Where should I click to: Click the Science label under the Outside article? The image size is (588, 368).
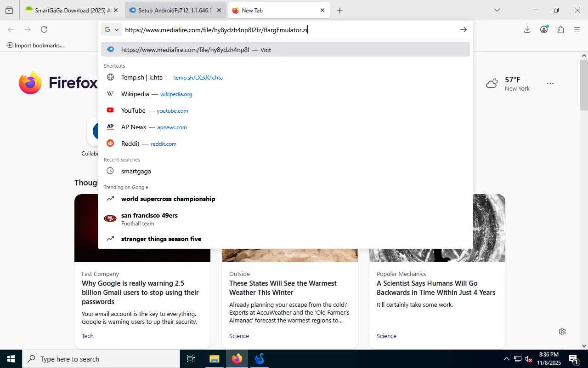(239, 336)
